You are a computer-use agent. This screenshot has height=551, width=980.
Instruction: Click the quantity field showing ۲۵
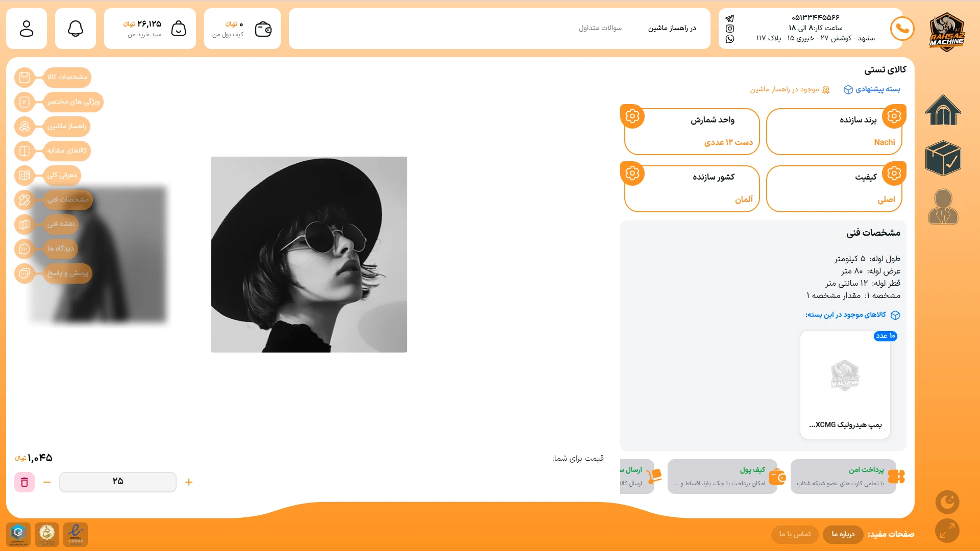pos(118,482)
